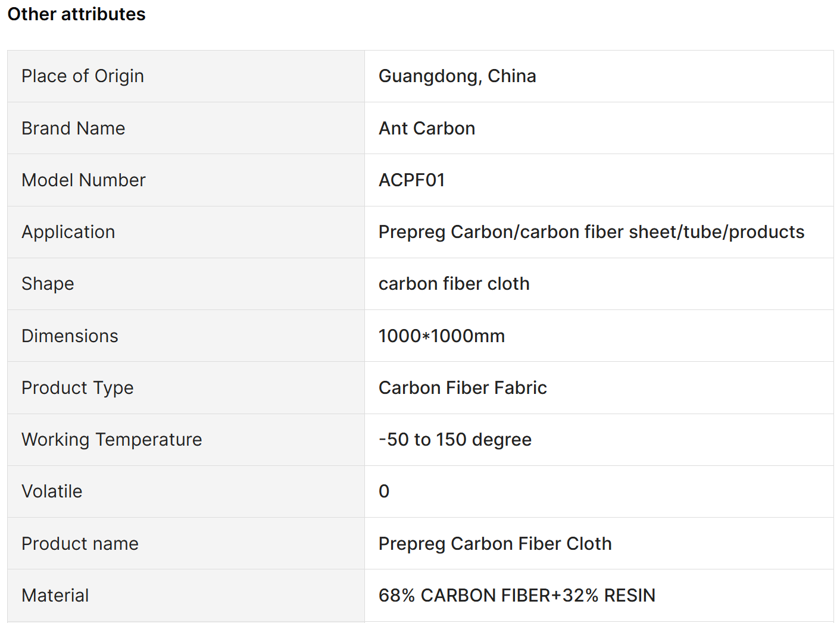
Task: Click the Guangdong, China value
Action: [x=457, y=76]
